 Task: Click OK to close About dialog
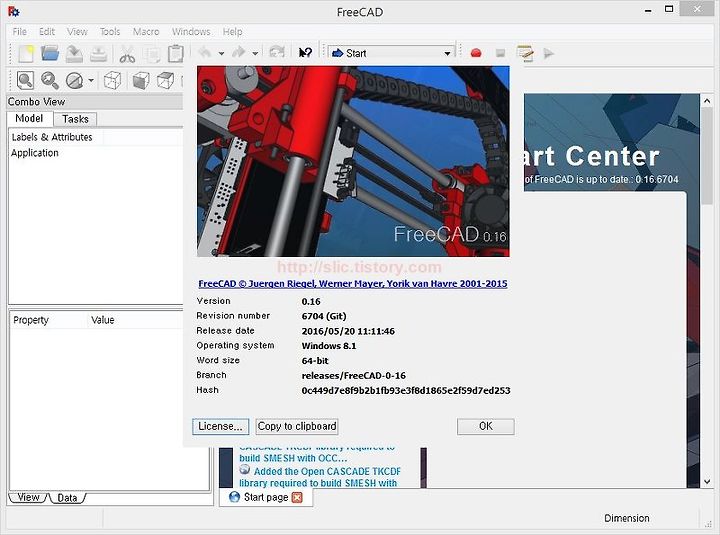click(486, 426)
